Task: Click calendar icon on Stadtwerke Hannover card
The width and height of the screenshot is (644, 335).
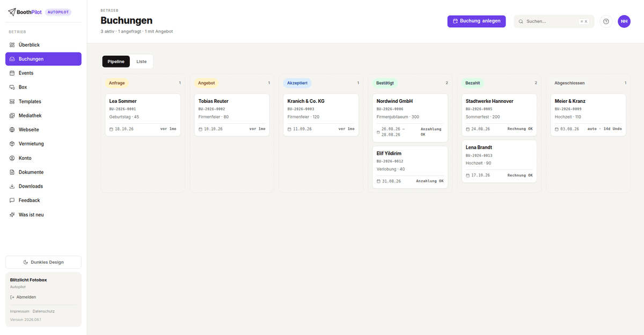Action: 467,129
